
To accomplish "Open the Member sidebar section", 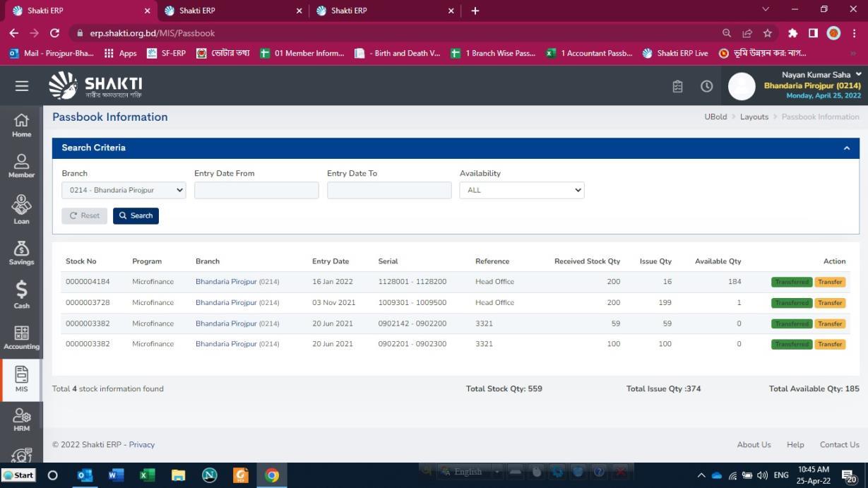I will click(x=21, y=167).
